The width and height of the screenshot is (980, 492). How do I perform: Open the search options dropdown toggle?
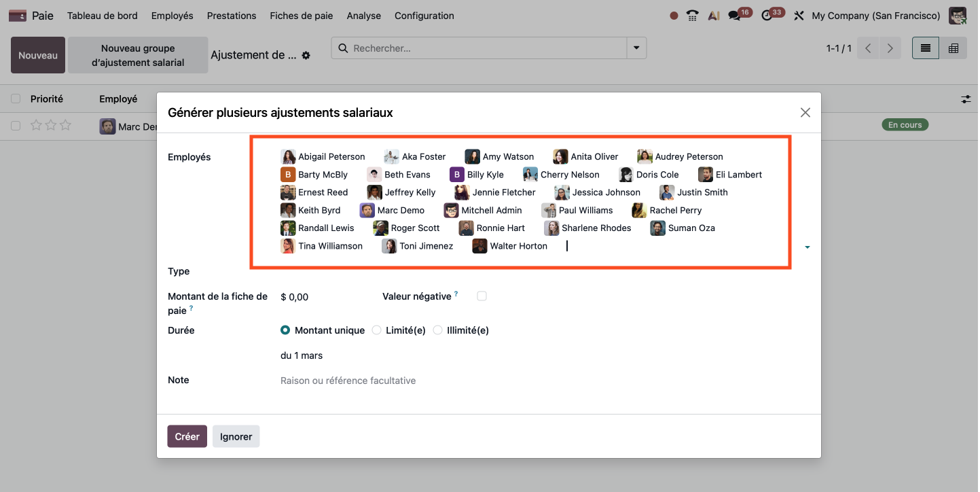(636, 48)
